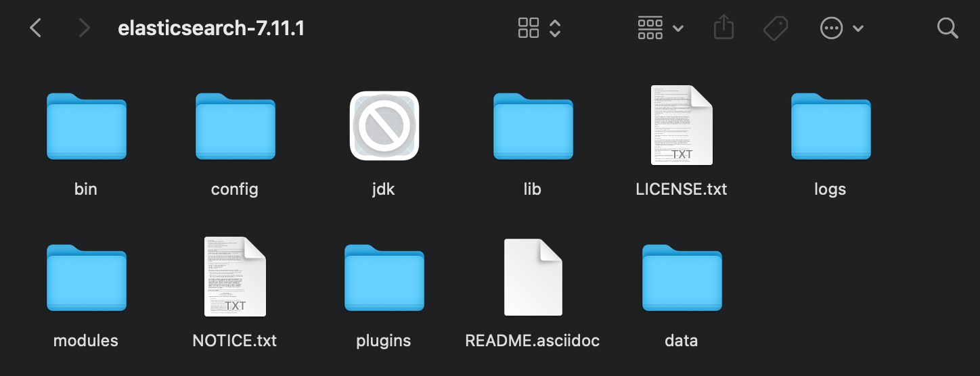Click the "data" file name label
The image size is (980, 376).
[682, 340]
